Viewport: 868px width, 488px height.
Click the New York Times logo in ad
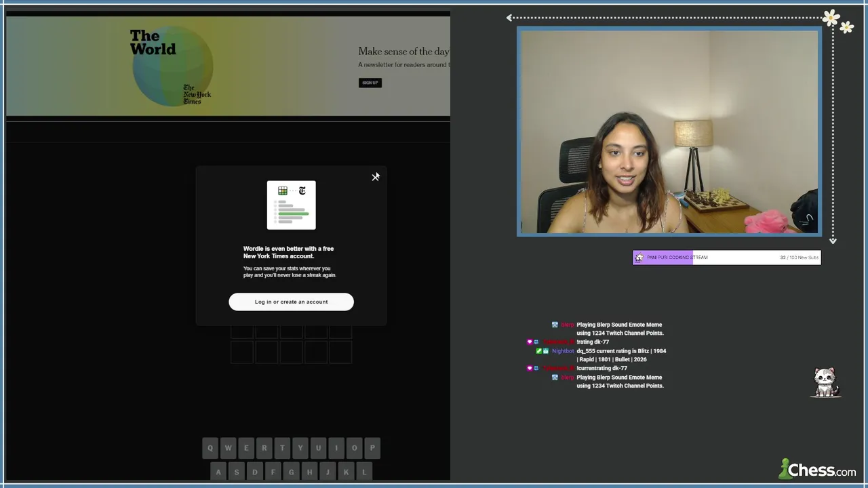point(197,94)
